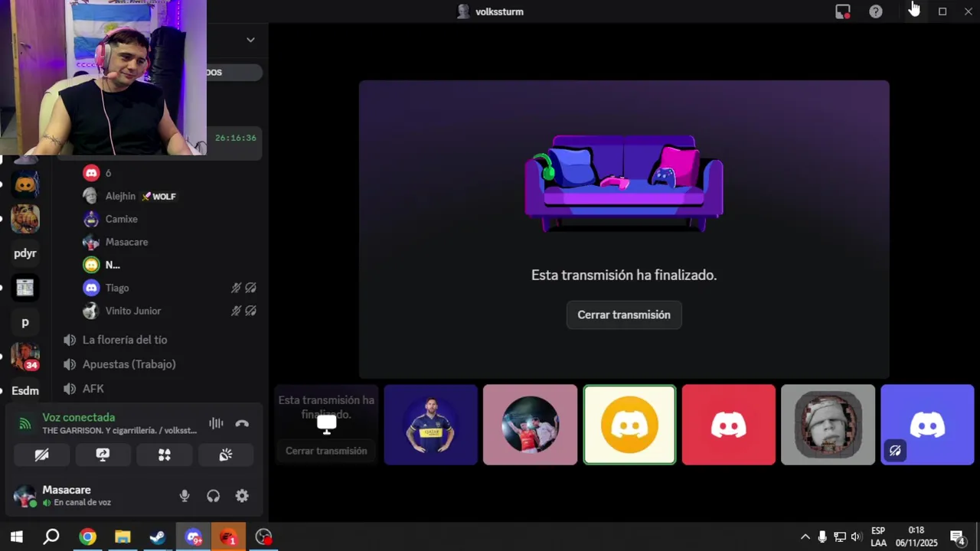Open File Explorer from taskbar
Screen dimensions: 980x551
pos(122,537)
